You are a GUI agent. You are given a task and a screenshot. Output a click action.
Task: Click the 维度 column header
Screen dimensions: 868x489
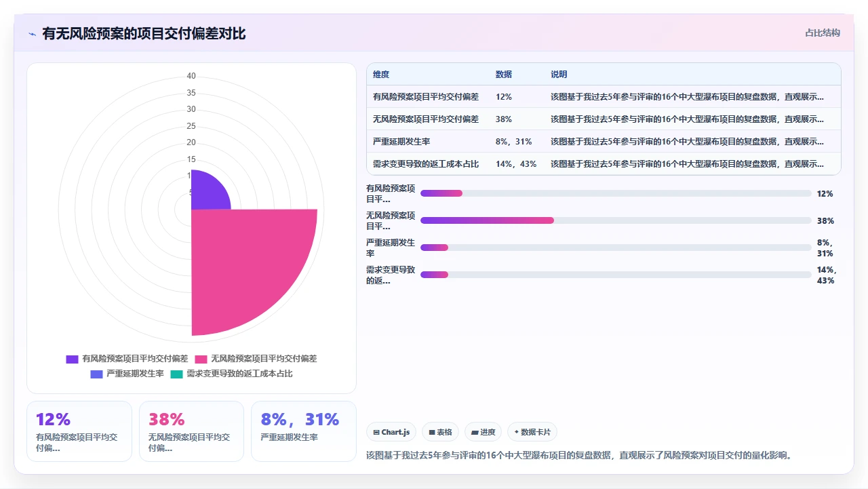(x=381, y=75)
